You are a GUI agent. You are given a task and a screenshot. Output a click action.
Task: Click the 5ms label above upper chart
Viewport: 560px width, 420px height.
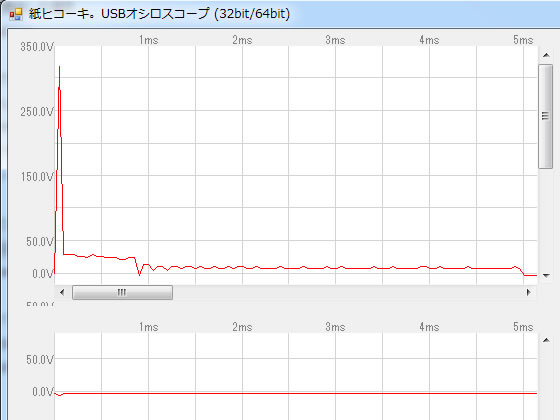click(523, 40)
